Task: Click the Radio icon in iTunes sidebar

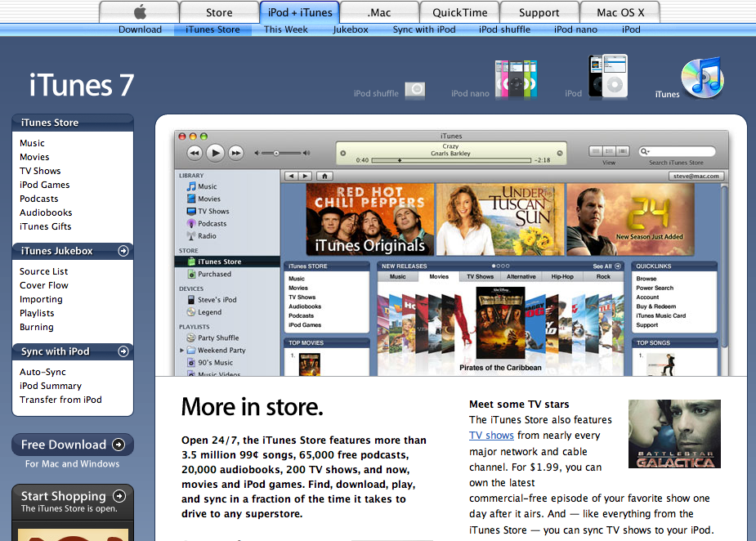Action: pos(191,236)
